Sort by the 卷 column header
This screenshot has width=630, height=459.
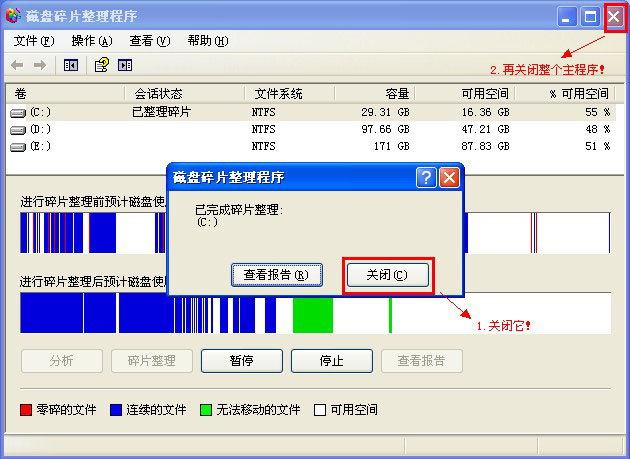pos(65,94)
